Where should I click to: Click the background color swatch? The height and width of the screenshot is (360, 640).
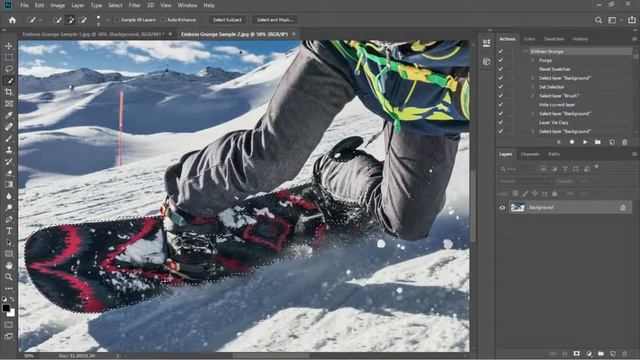(12, 313)
